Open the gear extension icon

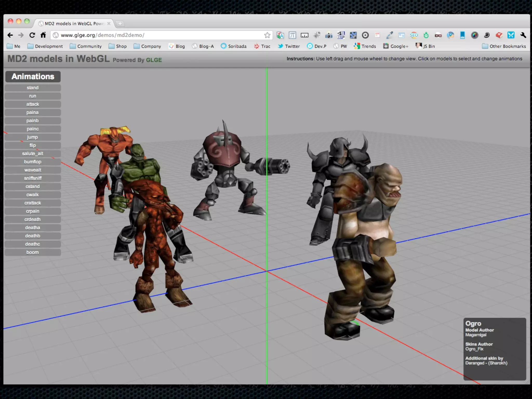pos(365,35)
